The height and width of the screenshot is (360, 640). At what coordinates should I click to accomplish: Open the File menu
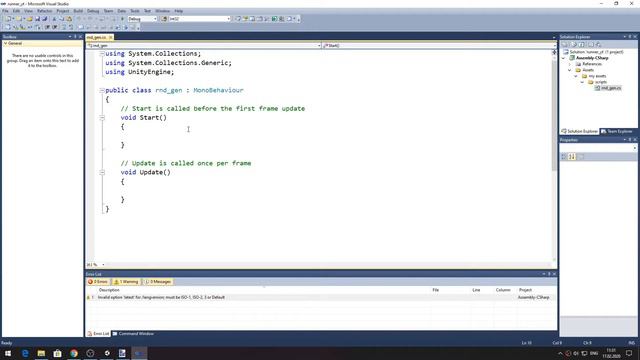coord(5,11)
